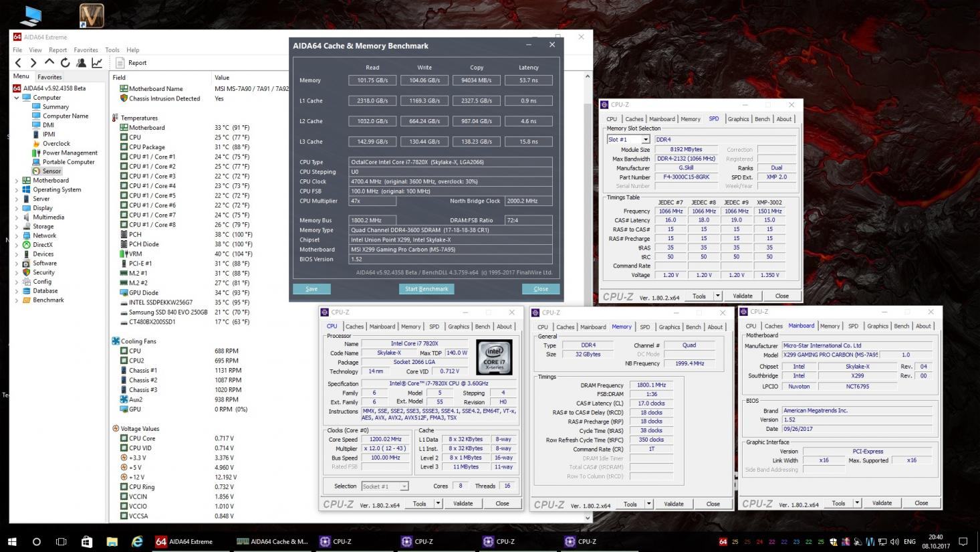Open the Socket #1 selection dropdown
The height and width of the screenshot is (552, 980).
(x=404, y=486)
